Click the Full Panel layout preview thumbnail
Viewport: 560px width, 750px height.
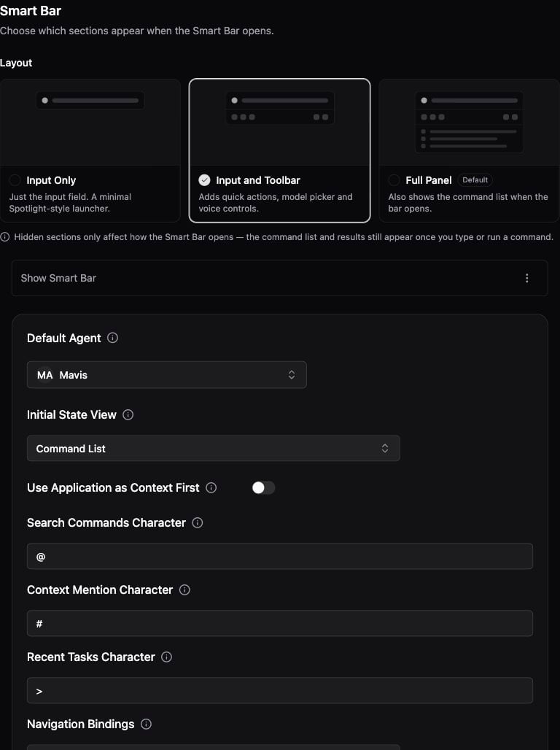click(469, 123)
